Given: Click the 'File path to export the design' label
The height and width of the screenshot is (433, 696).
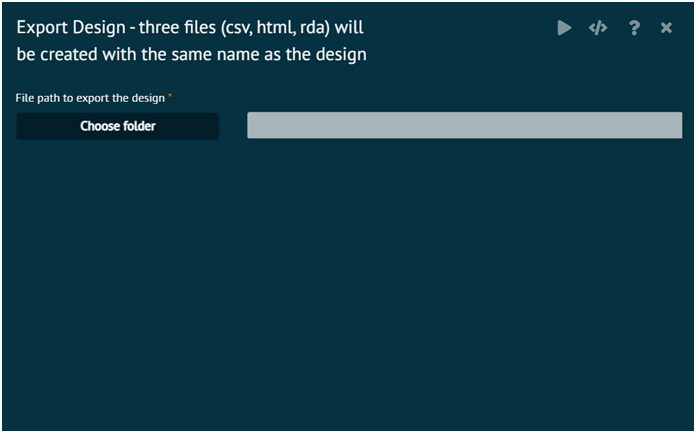Looking at the screenshot, I should pos(90,98).
